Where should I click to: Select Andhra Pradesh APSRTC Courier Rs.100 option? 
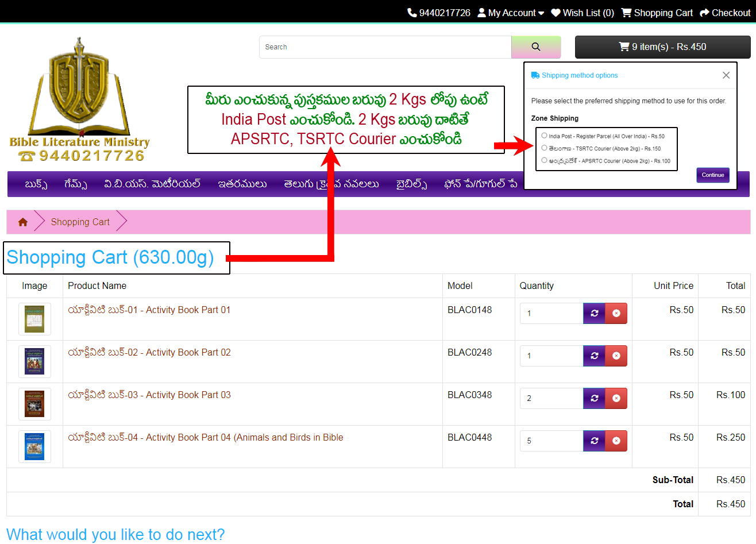[544, 160]
